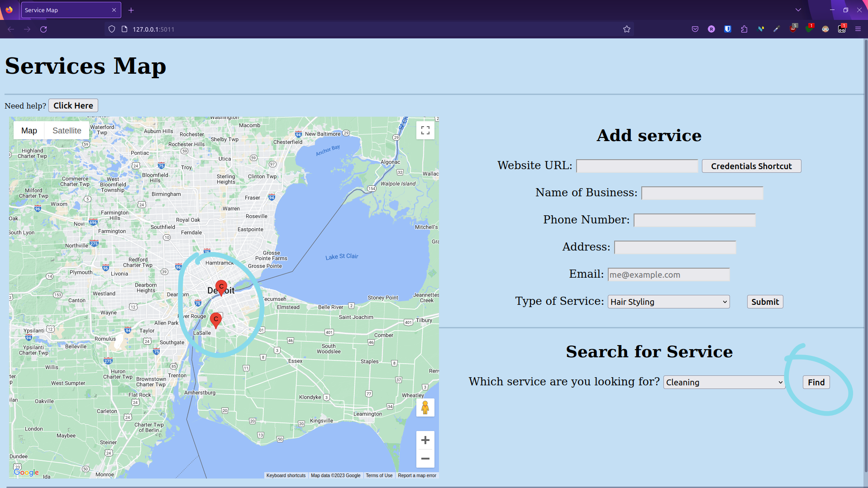The height and width of the screenshot is (488, 868).
Task: Open a new tab with plus icon
Action: coord(131,10)
